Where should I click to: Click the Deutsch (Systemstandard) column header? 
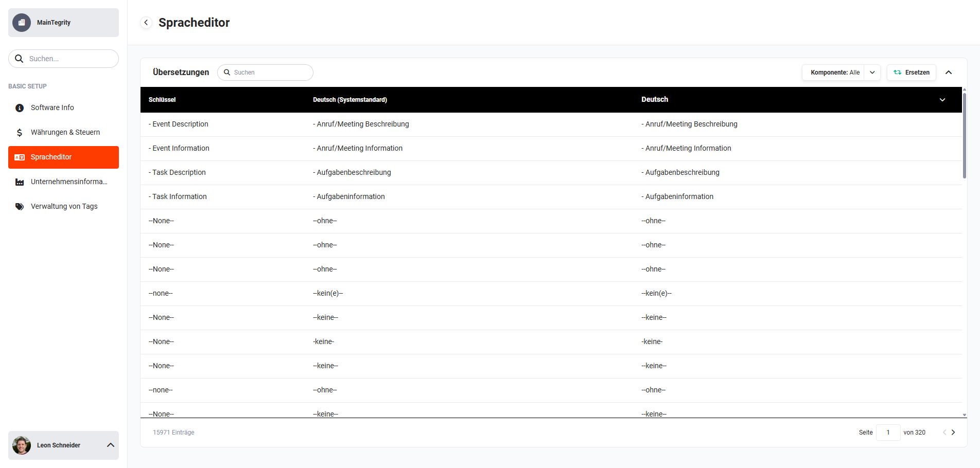pos(350,100)
